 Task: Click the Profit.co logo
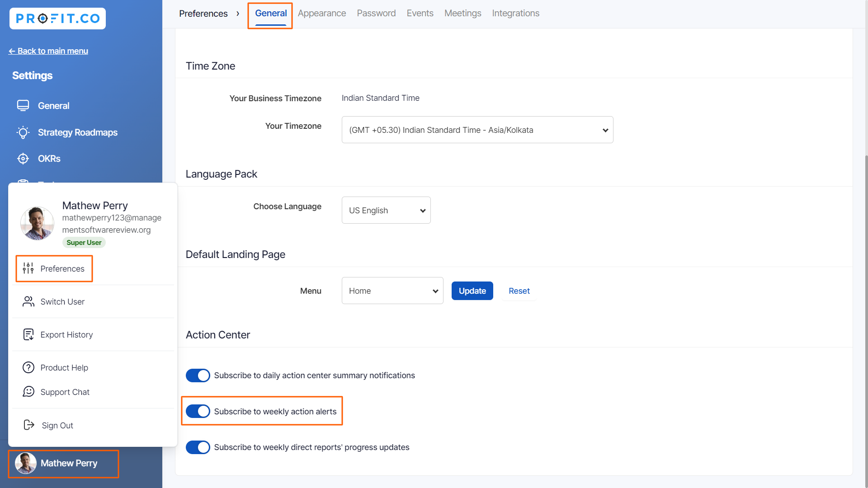[57, 19]
